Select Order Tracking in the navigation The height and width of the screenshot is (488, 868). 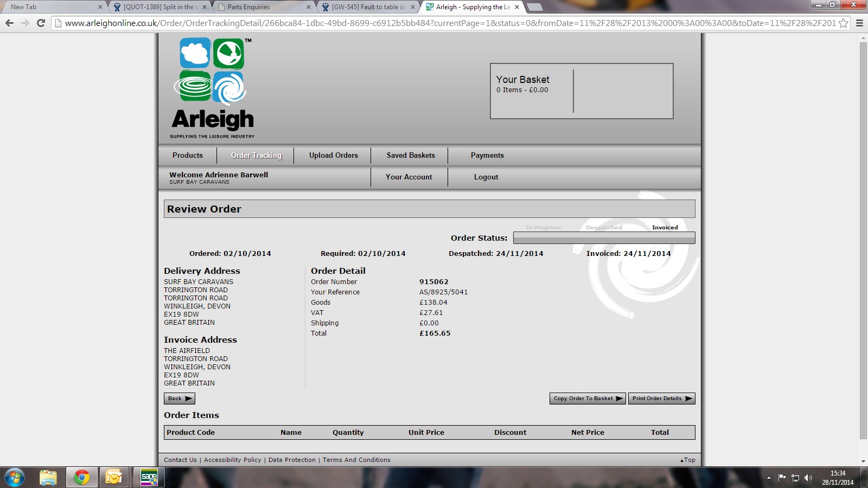click(256, 155)
